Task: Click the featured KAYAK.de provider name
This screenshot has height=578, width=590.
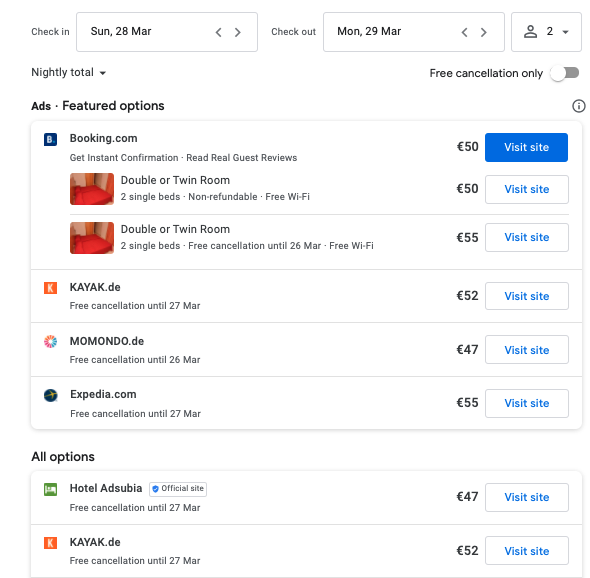Action: click(95, 287)
